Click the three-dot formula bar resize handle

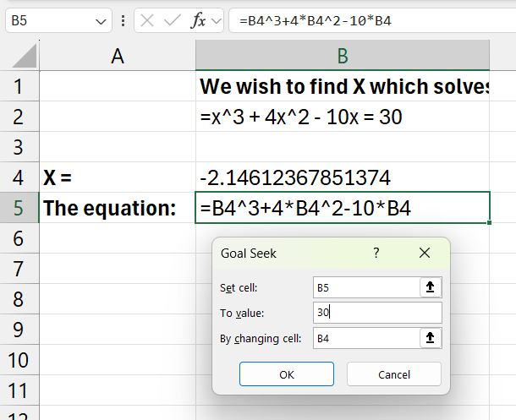[x=123, y=21]
